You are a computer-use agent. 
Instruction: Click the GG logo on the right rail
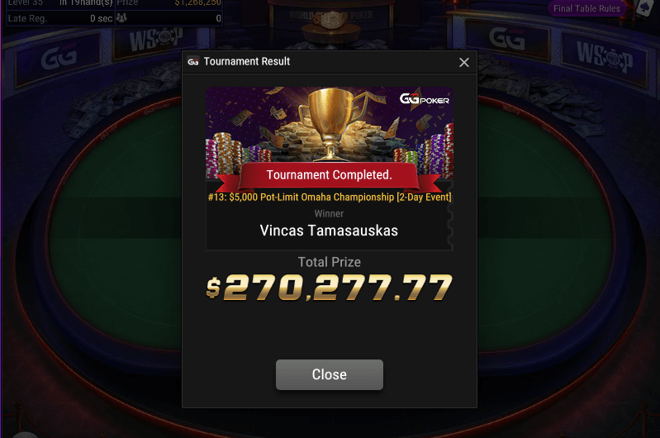coord(507,39)
